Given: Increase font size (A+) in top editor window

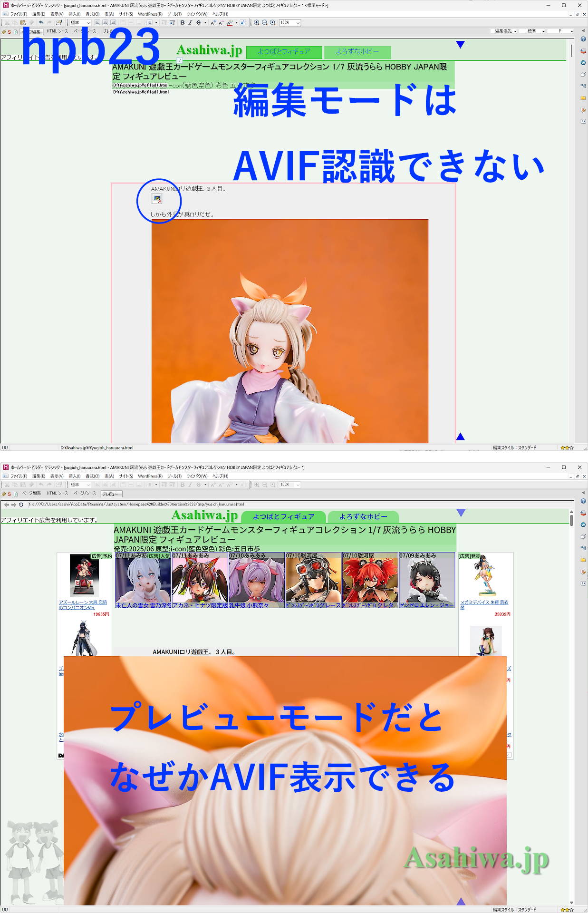Looking at the screenshot, I should 213,23.
